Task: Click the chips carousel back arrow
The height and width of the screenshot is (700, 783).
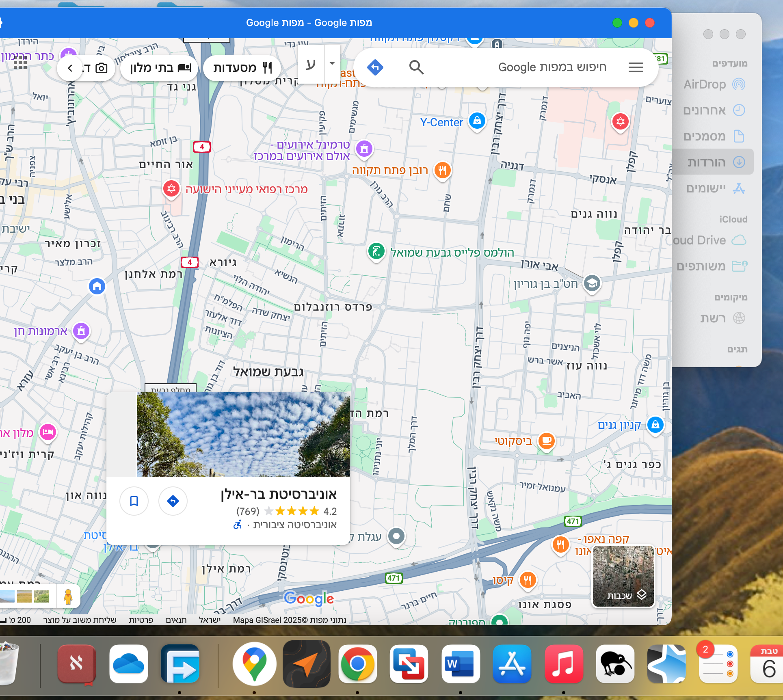Action: (70, 68)
